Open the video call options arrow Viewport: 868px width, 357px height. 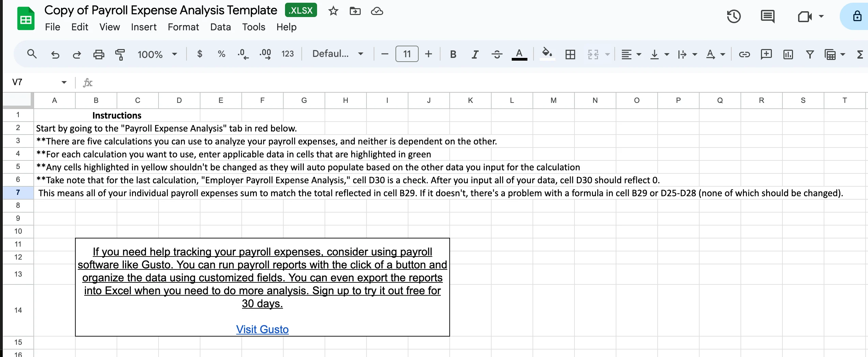[821, 16]
